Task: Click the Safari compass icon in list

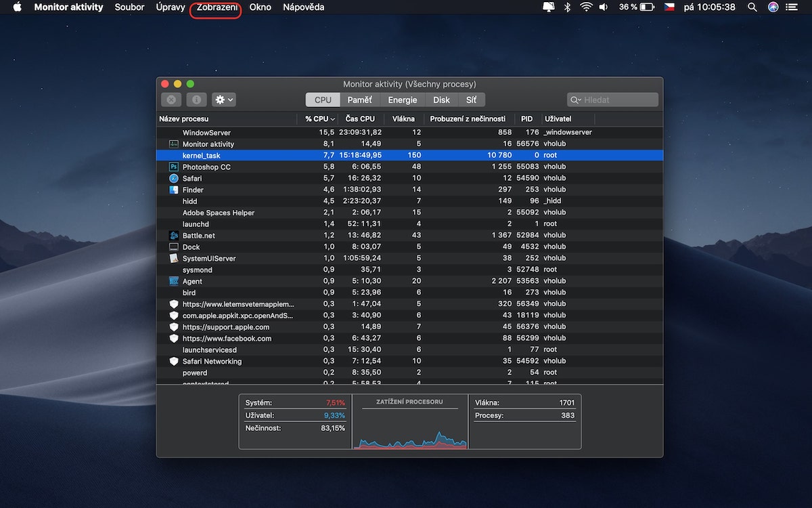Action: pos(174,178)
